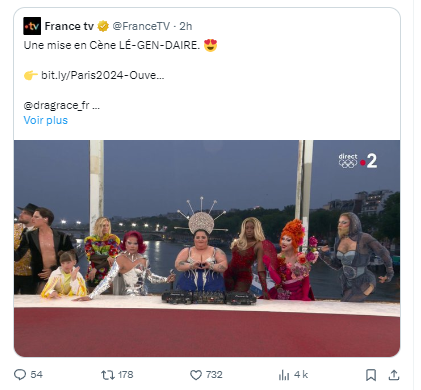Click the tweet text Une mise en Cène

[70, 45]
